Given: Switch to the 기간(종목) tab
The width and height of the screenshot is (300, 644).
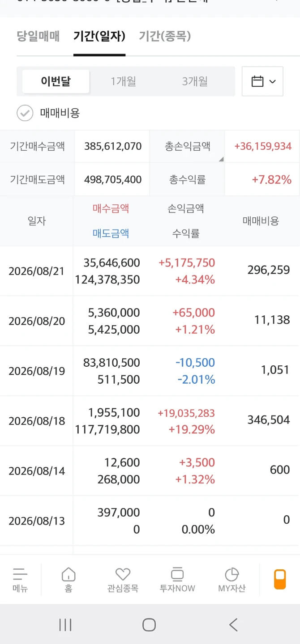Looking at the screenshot, I should (x=165, y=36).
